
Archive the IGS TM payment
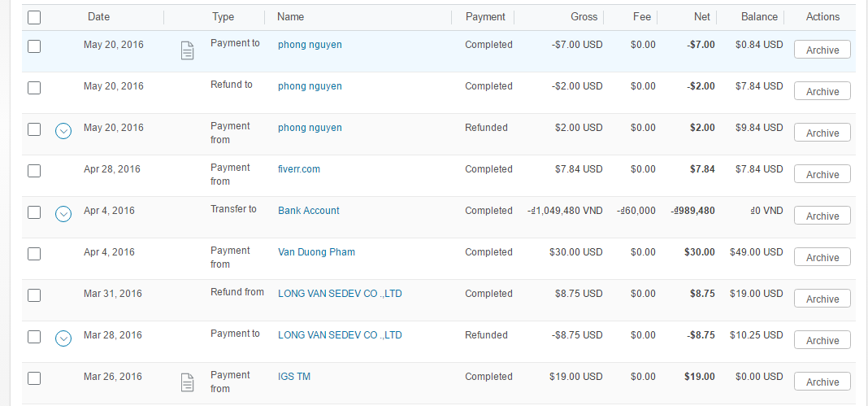tap(822, 382)
